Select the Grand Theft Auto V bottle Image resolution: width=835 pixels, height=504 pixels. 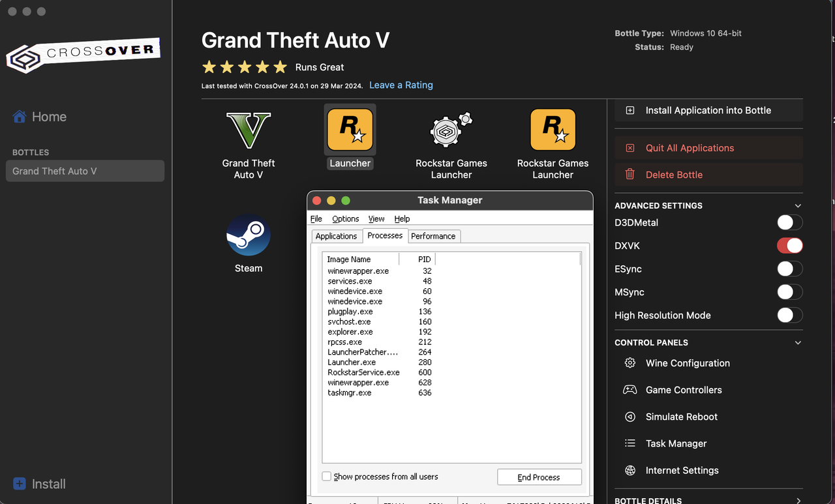pos(85,171)
